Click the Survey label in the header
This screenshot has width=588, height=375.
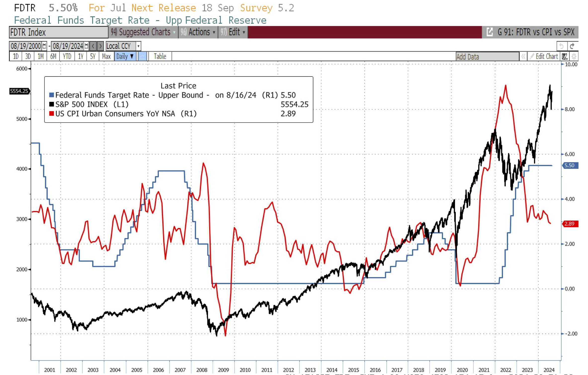pos(256,8)
